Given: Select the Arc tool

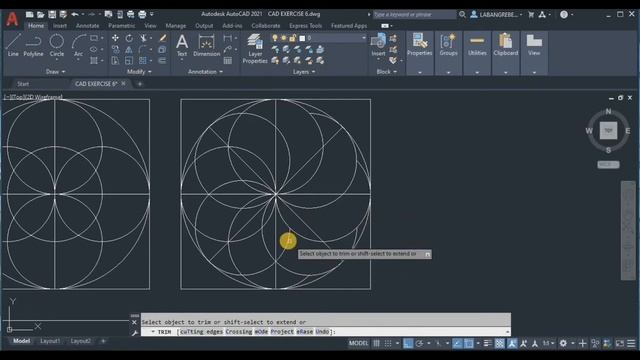Looking at the screenshot, I should (x=78, y=45).
